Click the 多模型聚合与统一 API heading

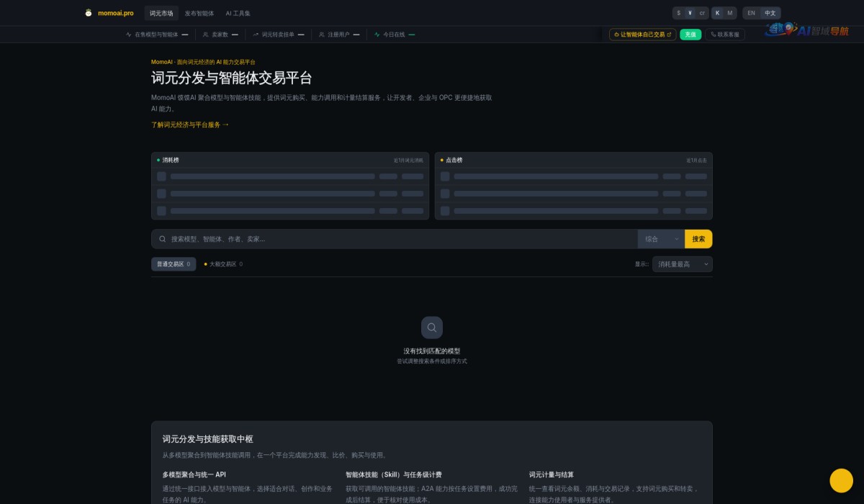pos(194,474)
